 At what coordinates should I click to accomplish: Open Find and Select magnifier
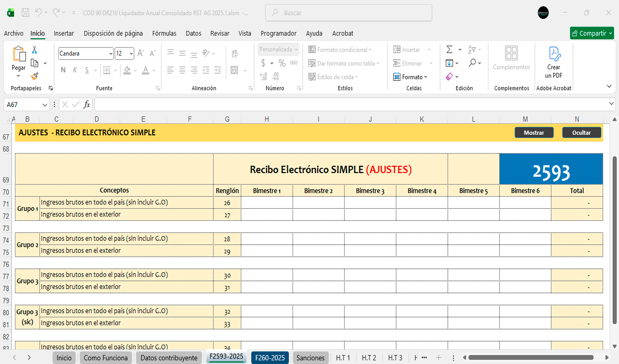tap(472, 63)
